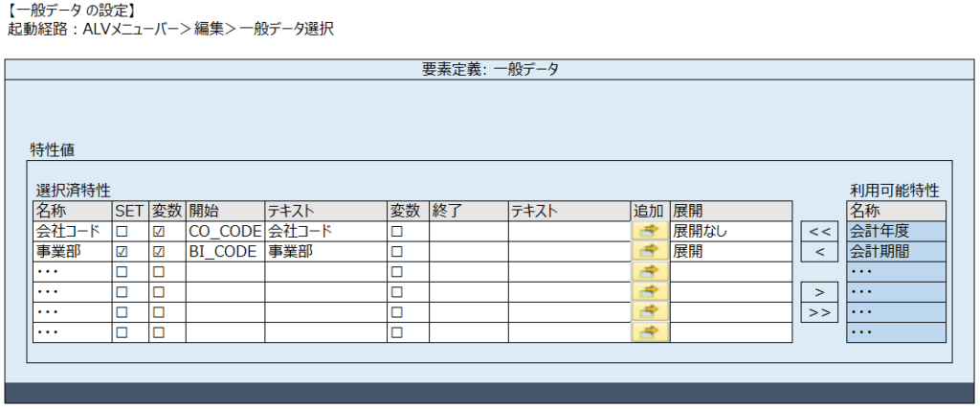
Task: Enable end 変数 checkbox for 事業部
Action: (x=396, y=251)
